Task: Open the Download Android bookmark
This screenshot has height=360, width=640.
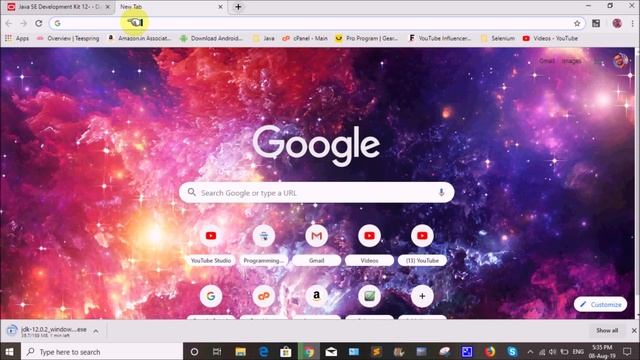Action: coord(211,38)
